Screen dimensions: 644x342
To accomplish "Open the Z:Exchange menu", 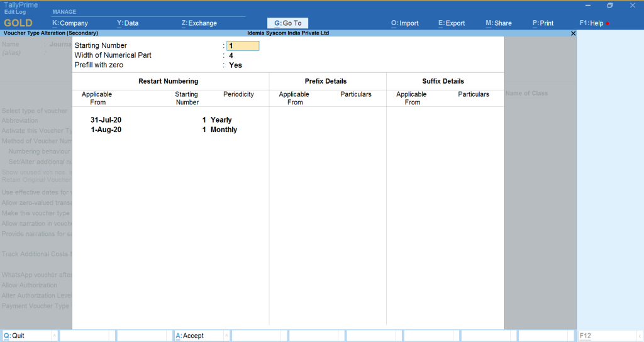I will point(199,23).
